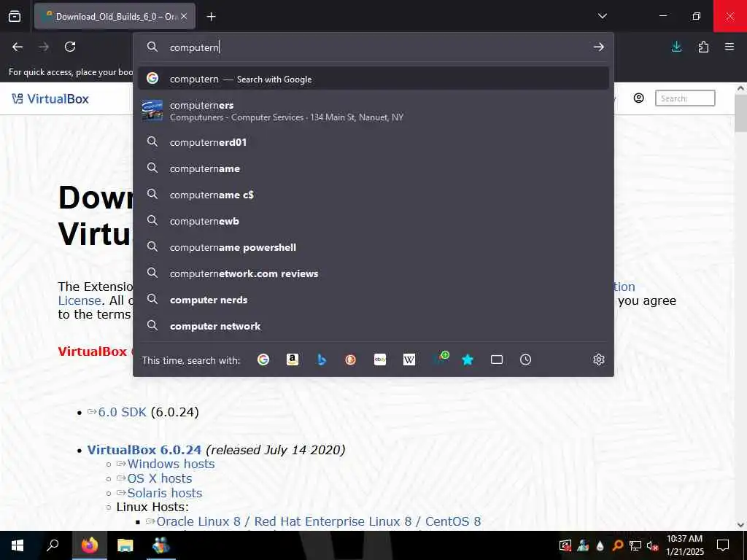Open the Windows notification center
Image resolution: width=747 pixels, height=560 pixels.
tap(723, 545)
